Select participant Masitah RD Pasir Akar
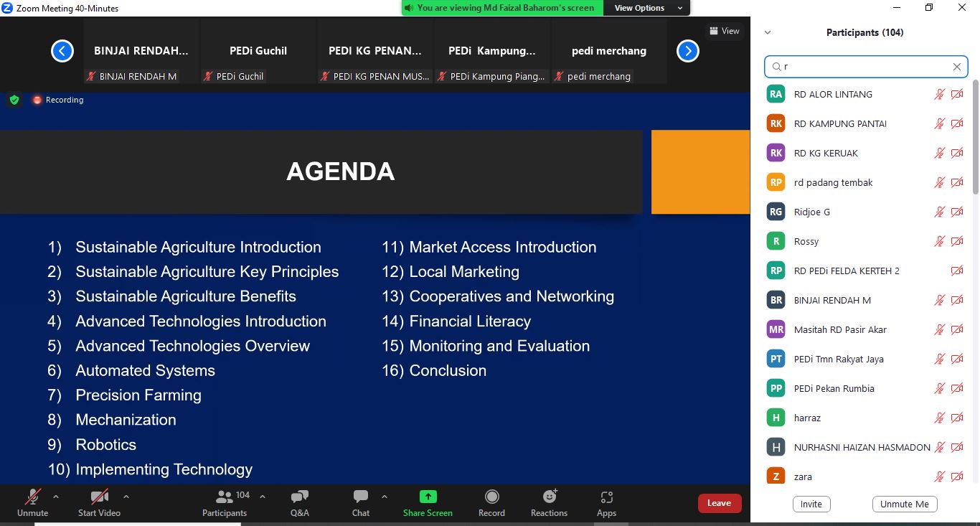The image size is (980, 526). click(x=865, y=329)
